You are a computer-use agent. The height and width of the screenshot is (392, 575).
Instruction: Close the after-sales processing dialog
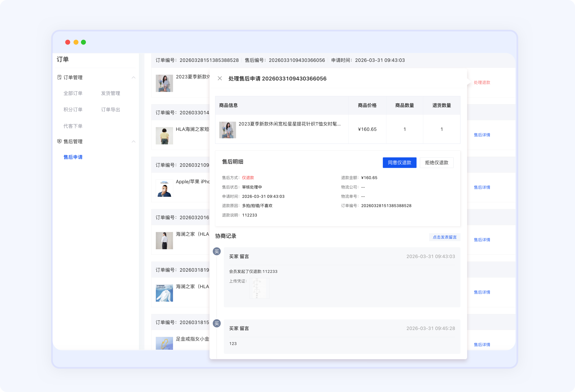220,78
